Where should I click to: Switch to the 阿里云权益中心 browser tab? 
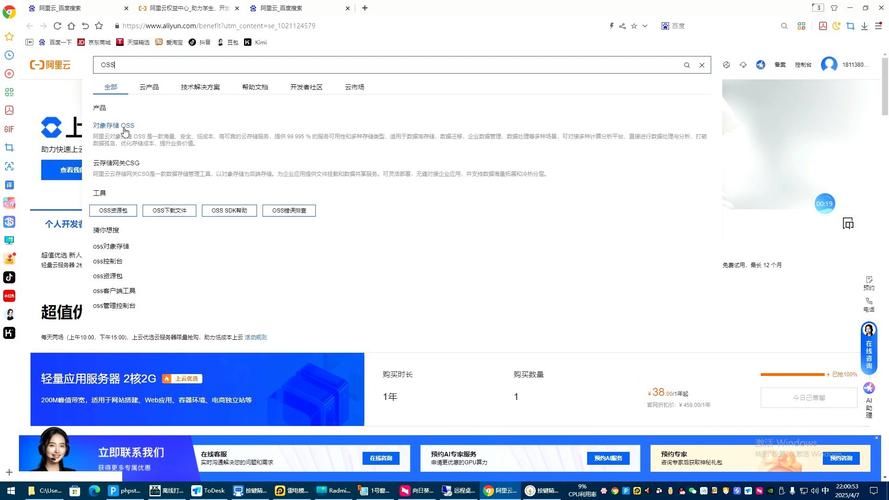187,8
